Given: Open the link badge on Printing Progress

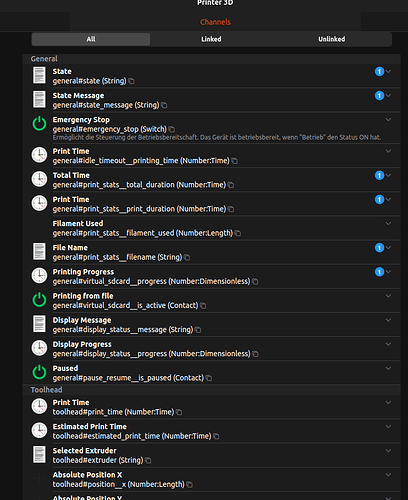Looking at the screenshot, I should [379, 272].
